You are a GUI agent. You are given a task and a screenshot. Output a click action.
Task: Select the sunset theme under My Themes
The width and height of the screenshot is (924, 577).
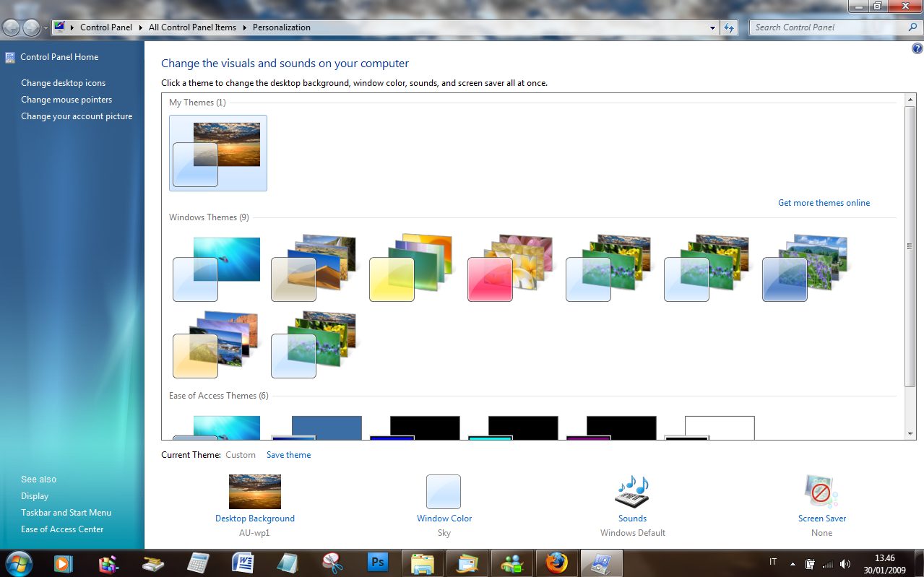(218, 153)
